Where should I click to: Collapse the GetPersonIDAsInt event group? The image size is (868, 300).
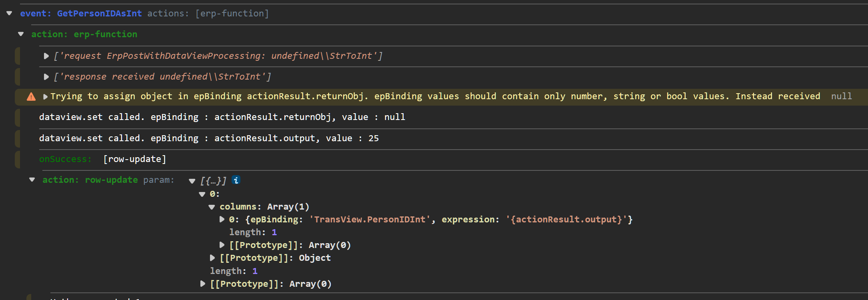9,13
